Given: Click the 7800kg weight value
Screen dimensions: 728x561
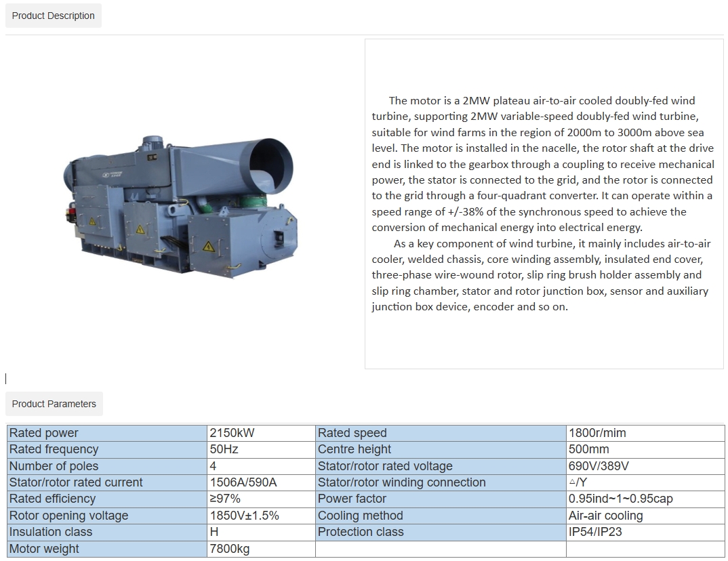Looking at the screenshot, I should 261,549.
